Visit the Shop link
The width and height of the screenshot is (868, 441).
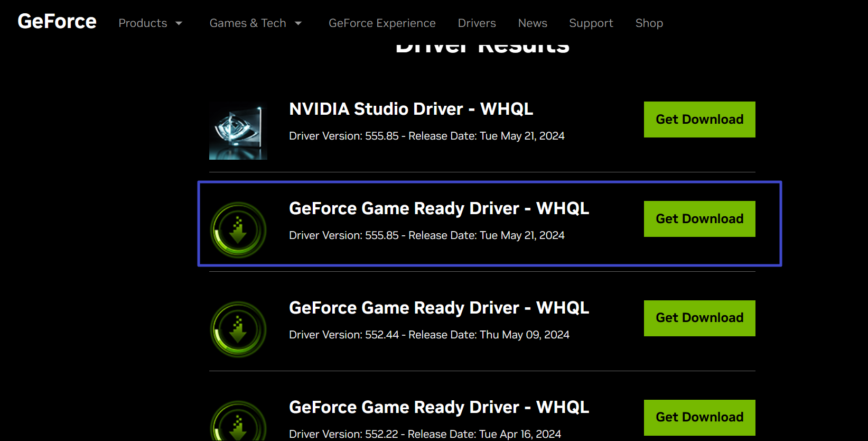(x=649, y=23)
